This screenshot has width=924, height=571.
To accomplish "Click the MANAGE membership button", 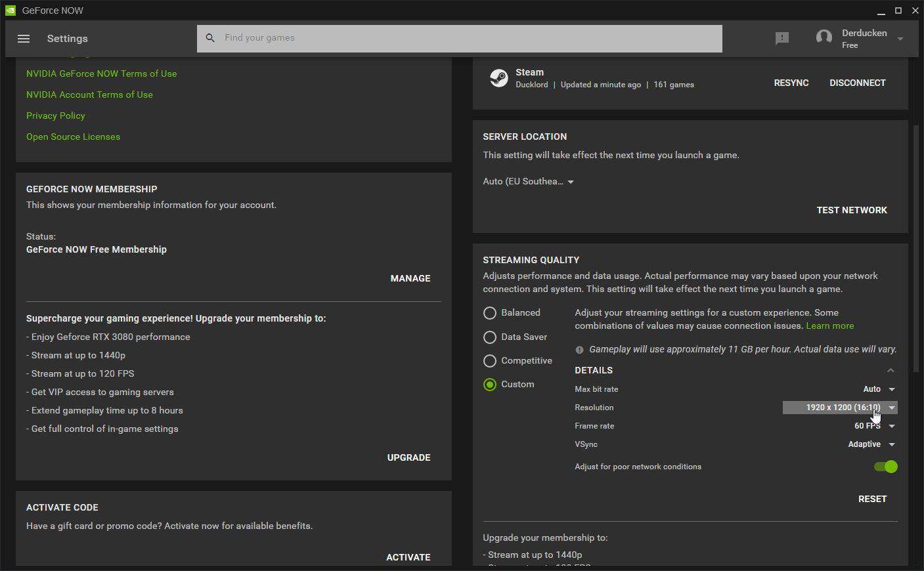I will point(410,278).
